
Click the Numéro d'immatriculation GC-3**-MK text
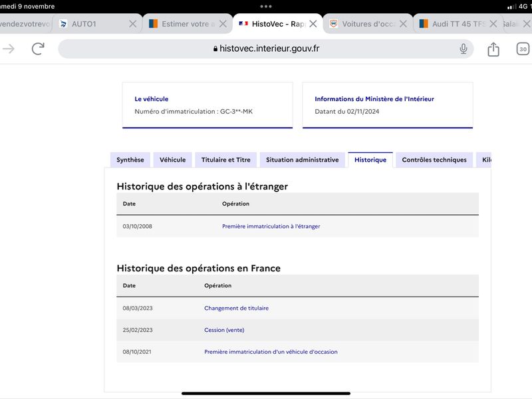(x=194, y=111)
